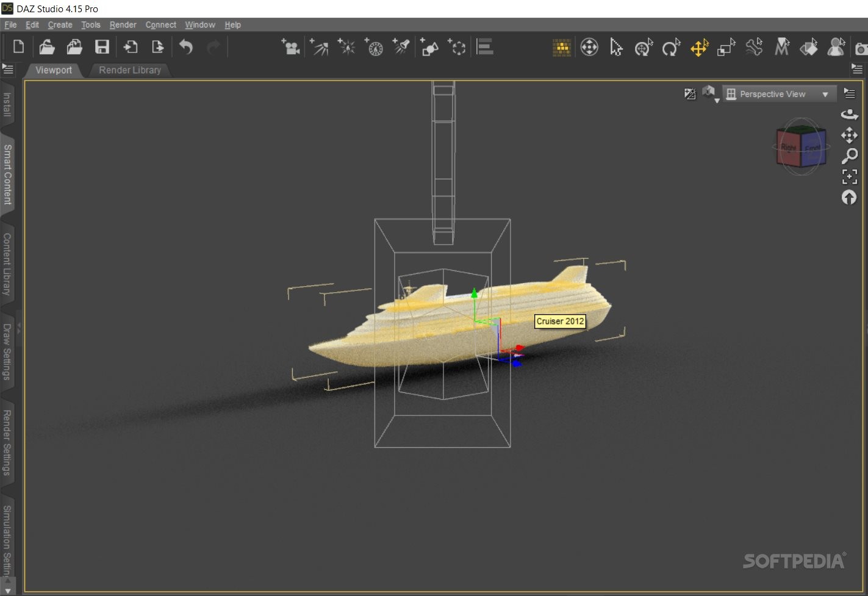Create a new camera

tap(290, 47)
